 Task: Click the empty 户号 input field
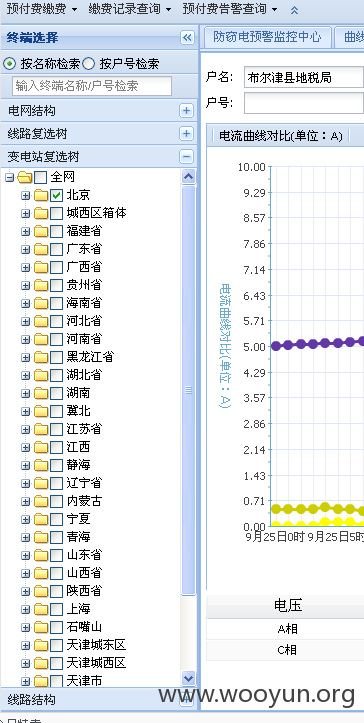(x=304, y=103)
